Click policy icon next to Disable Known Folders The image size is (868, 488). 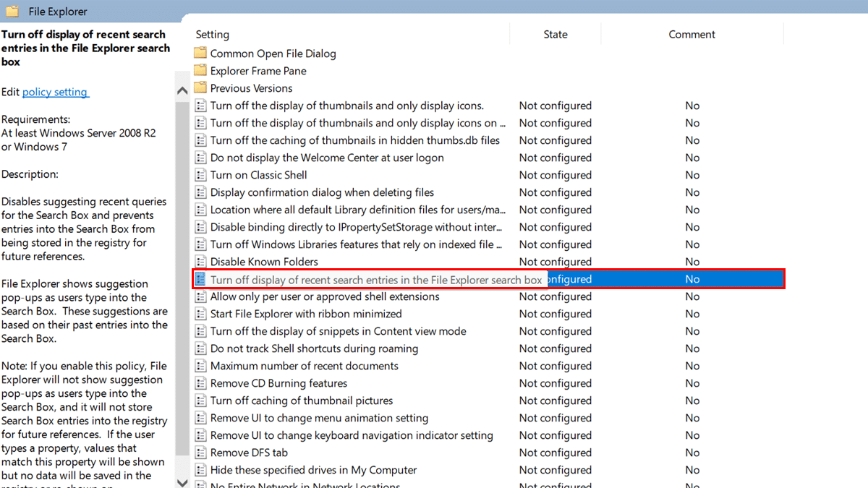click(x=200, y=262)
